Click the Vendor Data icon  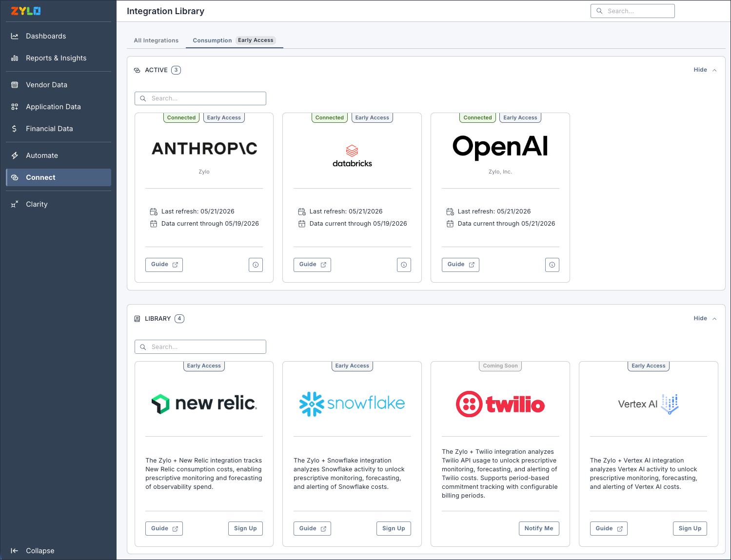point(15,85)
